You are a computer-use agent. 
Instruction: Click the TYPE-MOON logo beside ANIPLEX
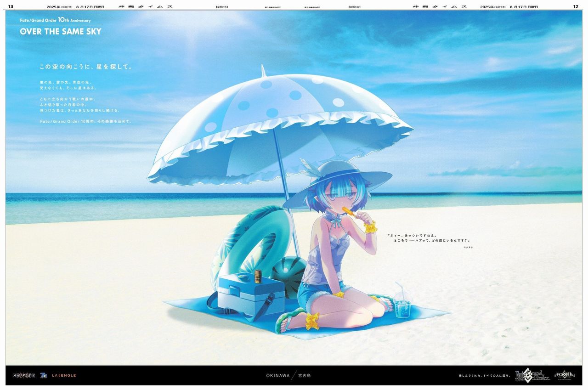pyautogui.click(x=44, y=375)
